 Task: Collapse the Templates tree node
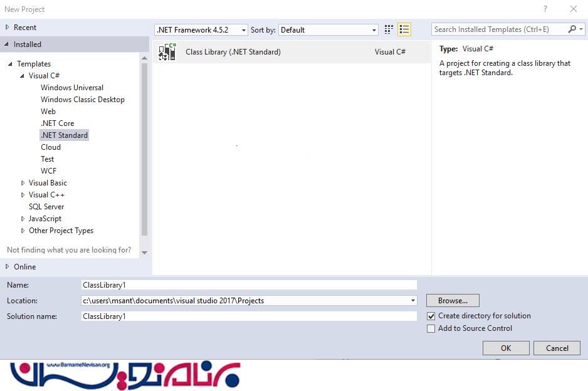[x=10, y=64]
